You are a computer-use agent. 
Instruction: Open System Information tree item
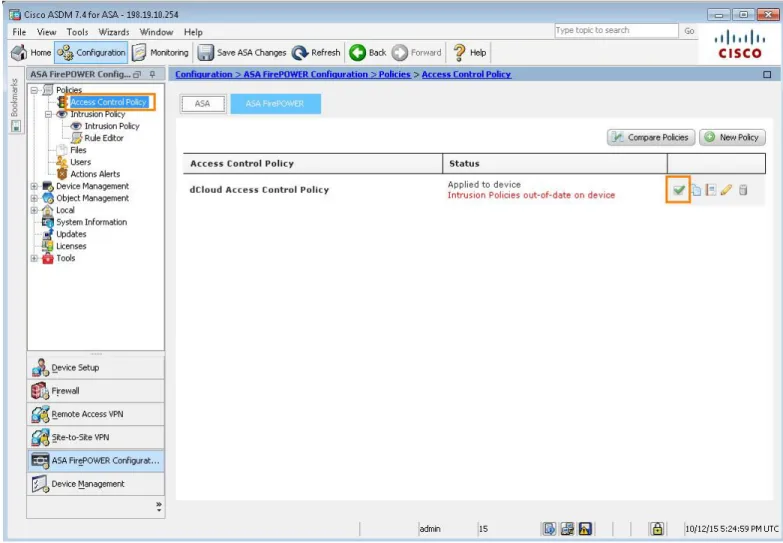91,222
